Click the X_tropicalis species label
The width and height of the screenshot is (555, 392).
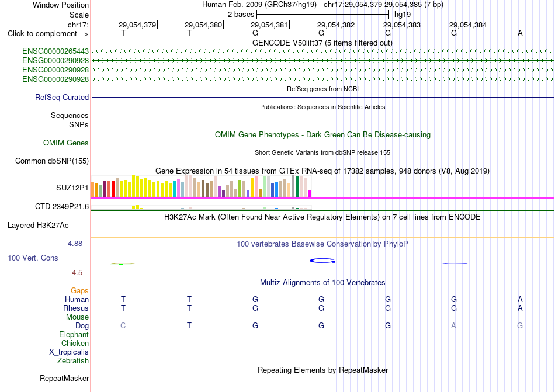tap(69, 352)
